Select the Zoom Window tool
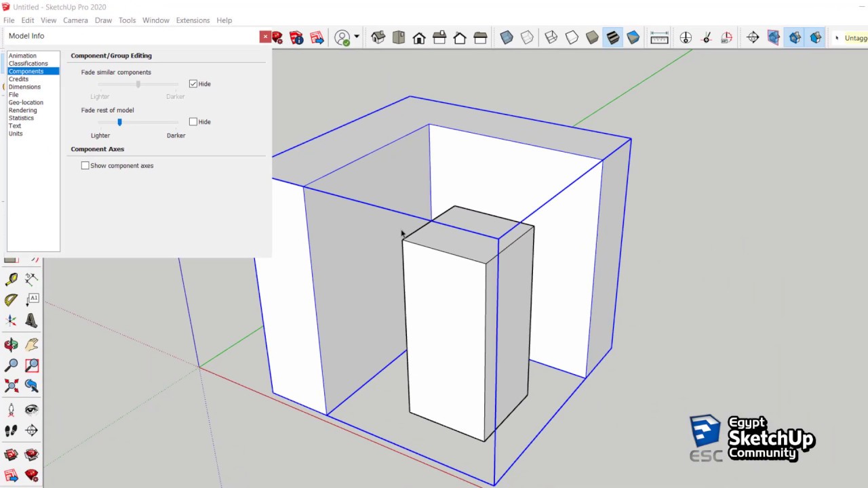Image resolution: width=868 pixels, height=488 pixels. 32,365
